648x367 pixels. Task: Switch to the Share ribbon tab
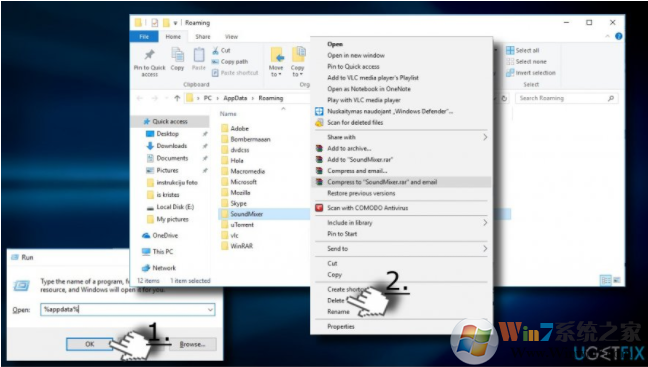[203, 37]
